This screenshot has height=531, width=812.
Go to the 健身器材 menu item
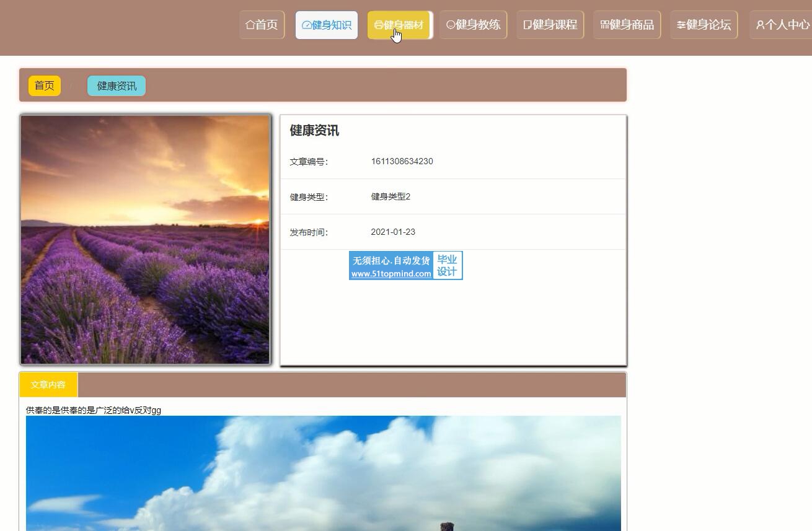point(400,25)
